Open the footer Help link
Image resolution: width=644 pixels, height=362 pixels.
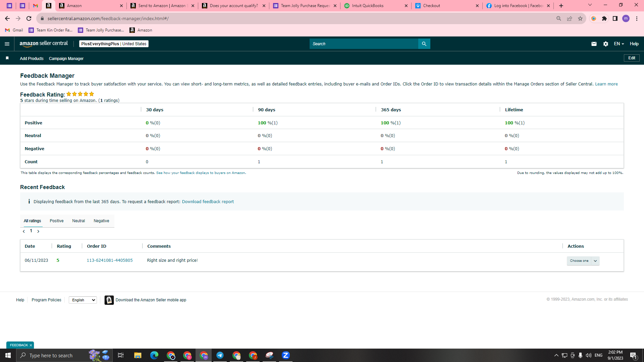(x=20, y=300)
